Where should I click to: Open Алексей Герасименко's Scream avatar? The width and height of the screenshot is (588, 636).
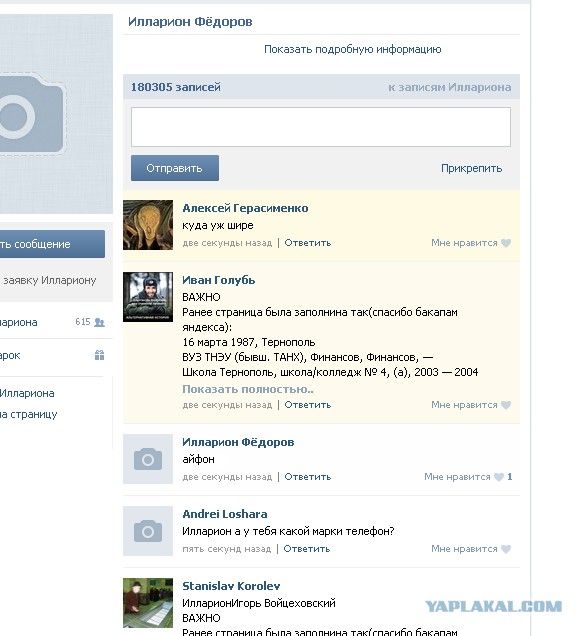click(x=148, y=225)
